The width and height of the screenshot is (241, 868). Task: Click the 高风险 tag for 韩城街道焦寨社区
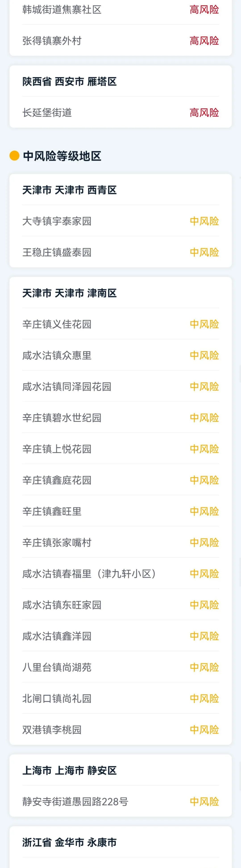(204, 10)
